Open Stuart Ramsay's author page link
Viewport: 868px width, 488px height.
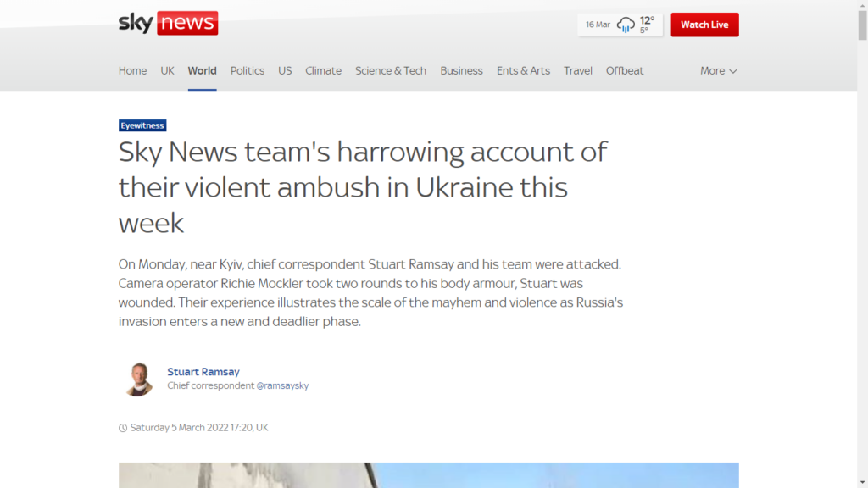click(x=203, y=372)
